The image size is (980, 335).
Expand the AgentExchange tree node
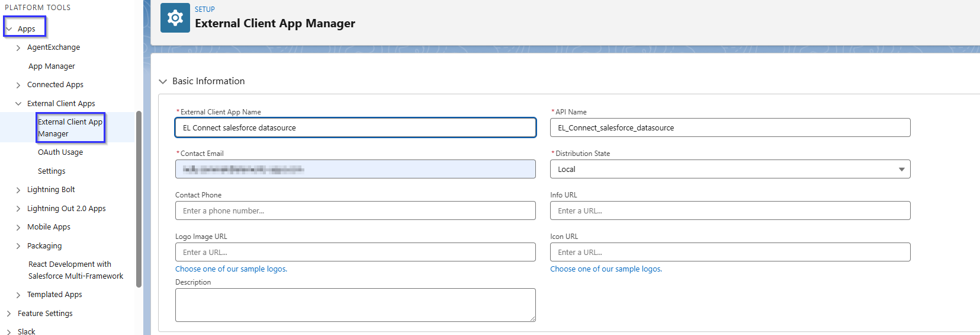coord(18,48)
